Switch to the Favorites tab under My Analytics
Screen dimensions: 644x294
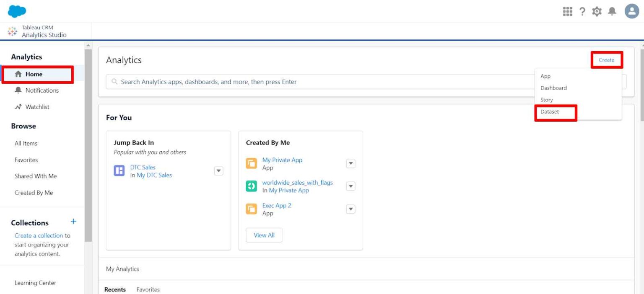click(148, 289)
